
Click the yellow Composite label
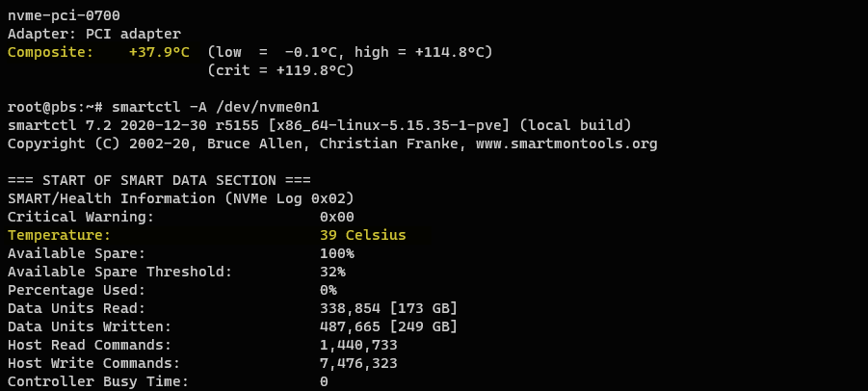pyautogui.click(x=50, y=51)
